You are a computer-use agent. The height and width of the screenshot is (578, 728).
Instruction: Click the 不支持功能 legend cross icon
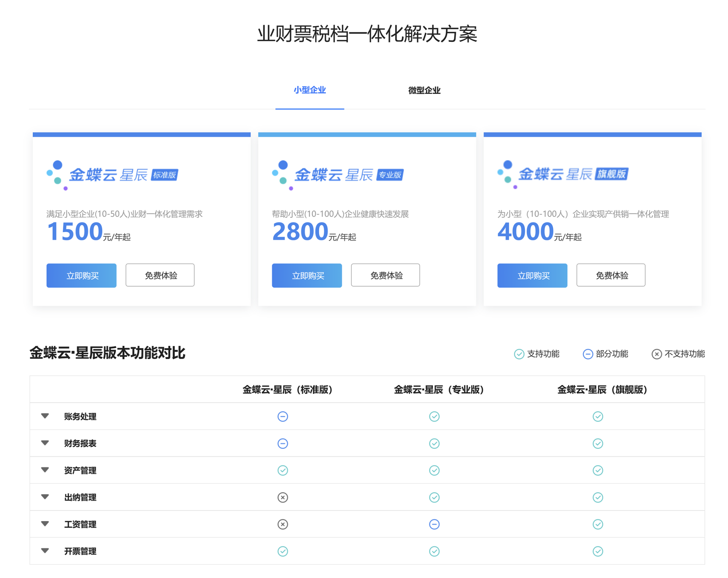(x=656, y=354)
